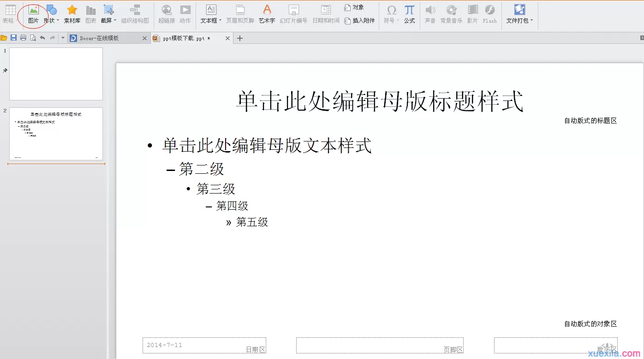Insert a Flash animation
This screenshot has height=359, width=644.
pos(489,14)
